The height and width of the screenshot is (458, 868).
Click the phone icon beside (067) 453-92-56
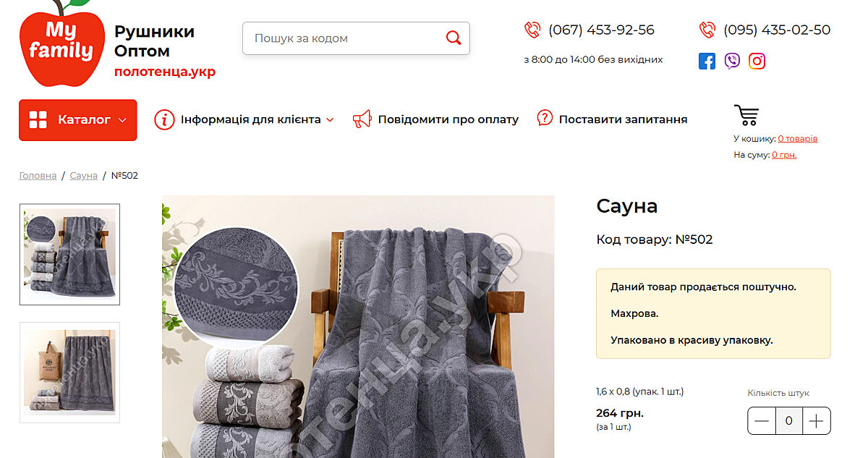(532, 30)
